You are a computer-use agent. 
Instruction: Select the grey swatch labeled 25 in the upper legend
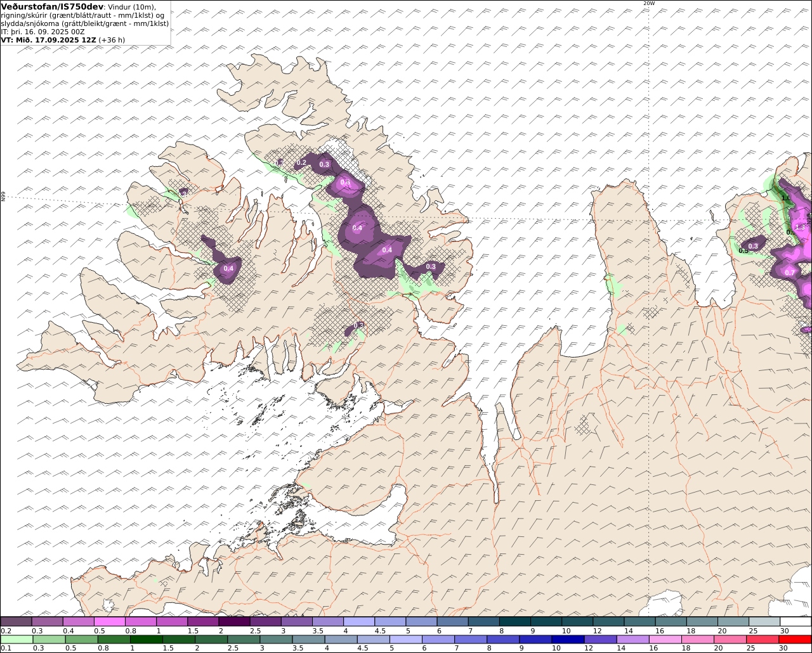[x=764, y=622]
